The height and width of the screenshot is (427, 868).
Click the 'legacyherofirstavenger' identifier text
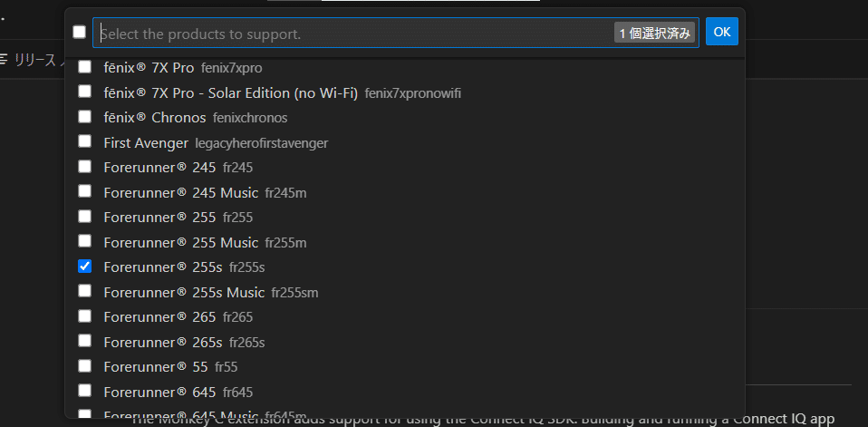pos(262,143)
